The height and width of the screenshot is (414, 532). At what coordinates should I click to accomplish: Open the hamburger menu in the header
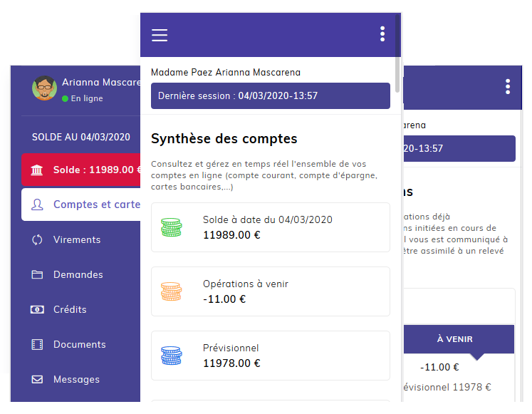point(160,35)
